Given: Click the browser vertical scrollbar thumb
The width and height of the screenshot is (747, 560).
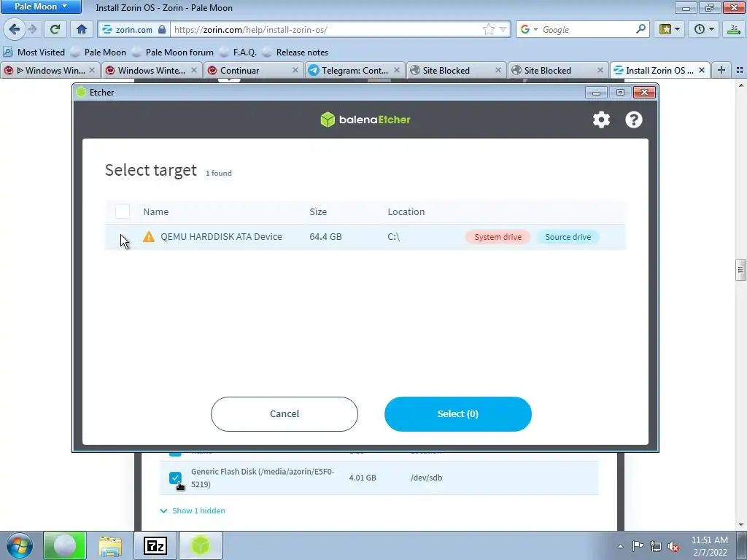Looking at the screenshot, I should pos(740,270).
